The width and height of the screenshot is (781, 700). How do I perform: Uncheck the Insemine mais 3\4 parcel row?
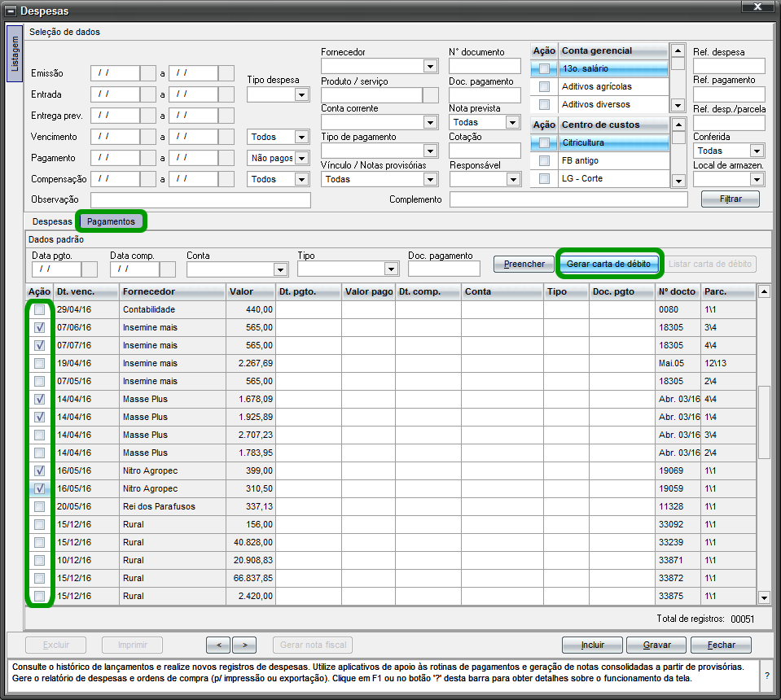[x=39, y=327]
